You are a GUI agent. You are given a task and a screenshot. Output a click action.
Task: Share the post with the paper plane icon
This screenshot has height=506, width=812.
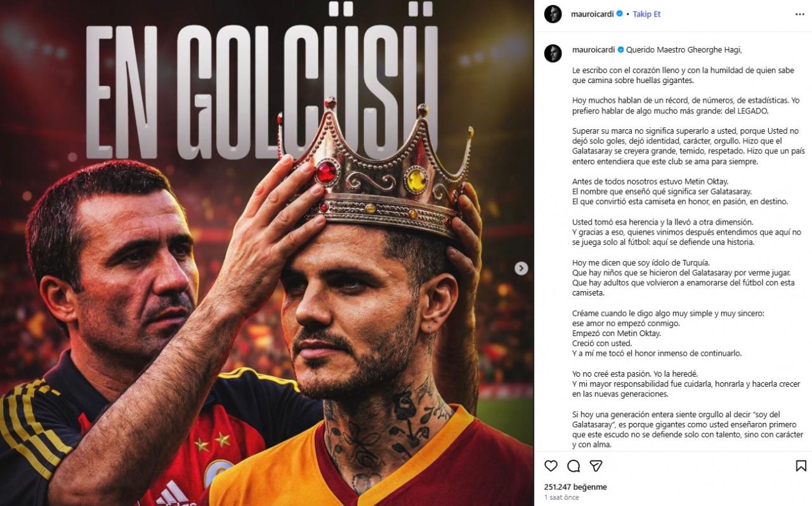pos(596,466)
